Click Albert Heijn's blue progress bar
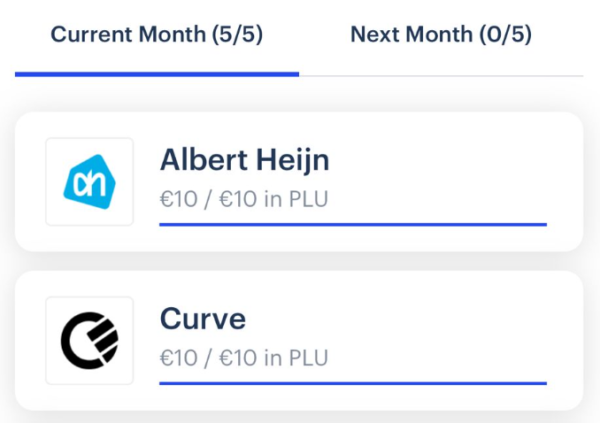The height and width of the screenshot is (423, 600). 352,225
